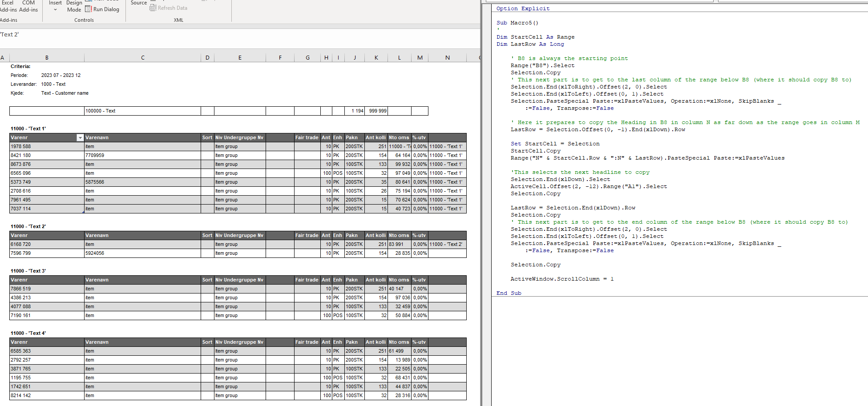
Task: Click the 'Option Explicit' line in code
Action: [523, 8]
